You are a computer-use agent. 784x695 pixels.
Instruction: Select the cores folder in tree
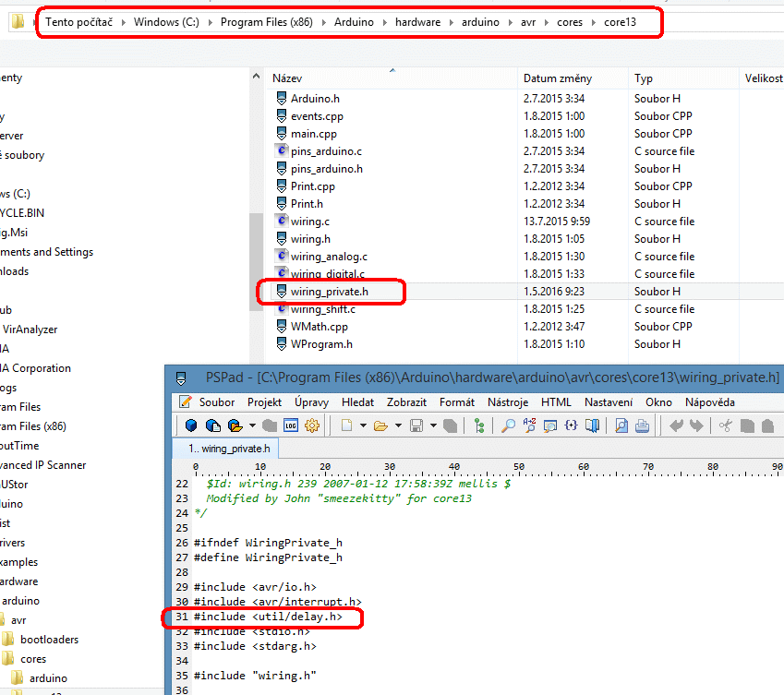coord(33,659)
